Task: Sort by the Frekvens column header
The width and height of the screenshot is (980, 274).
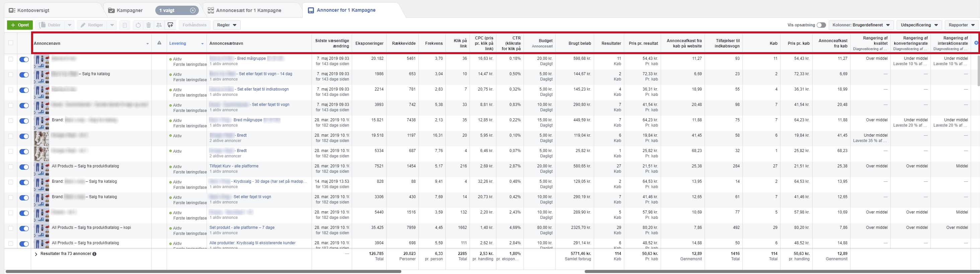Action: pyautogui.click(x=434, y=43)
